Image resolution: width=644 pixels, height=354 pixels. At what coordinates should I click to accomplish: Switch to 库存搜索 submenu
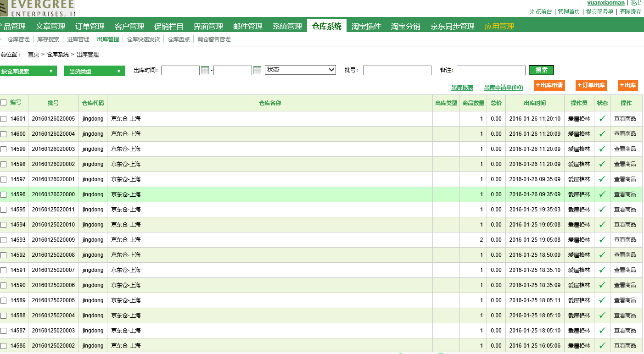(48, 39)
